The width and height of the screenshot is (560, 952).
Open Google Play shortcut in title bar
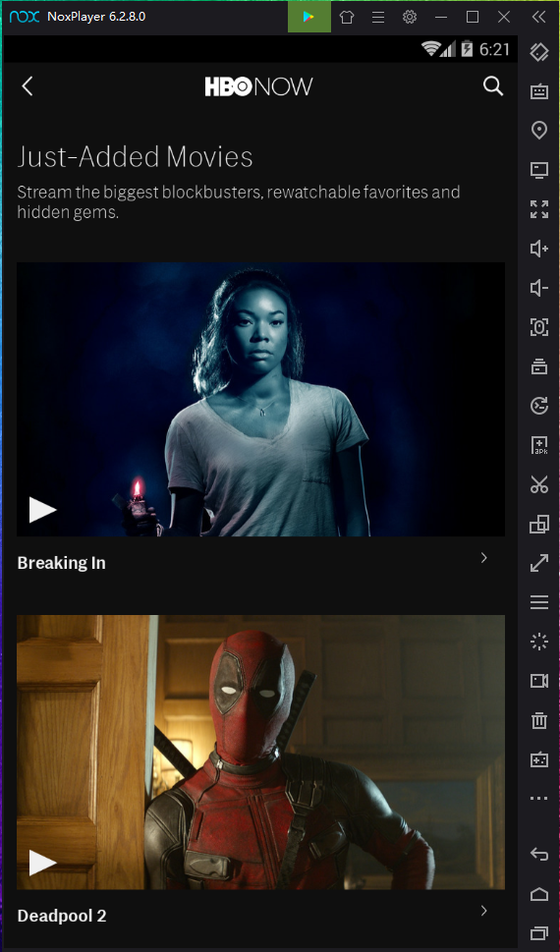(x=309, y=17)
